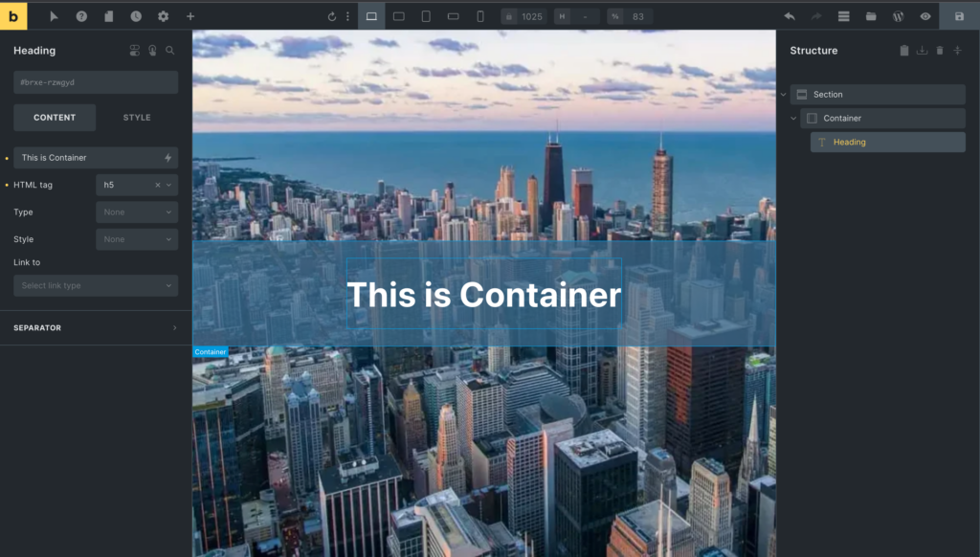Open the HTML tag h5 dropdown
This screenshot has height=557, width=980.
click(x=136, y=185)
